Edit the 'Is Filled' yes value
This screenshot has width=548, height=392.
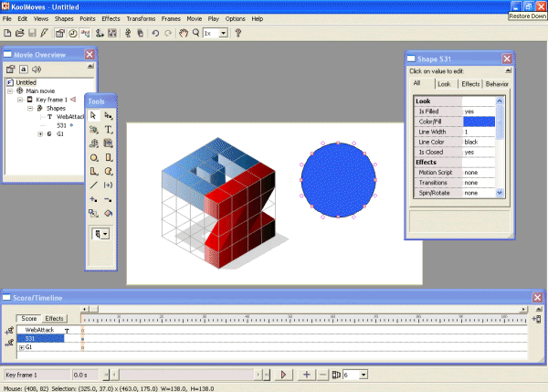[479, 111]
